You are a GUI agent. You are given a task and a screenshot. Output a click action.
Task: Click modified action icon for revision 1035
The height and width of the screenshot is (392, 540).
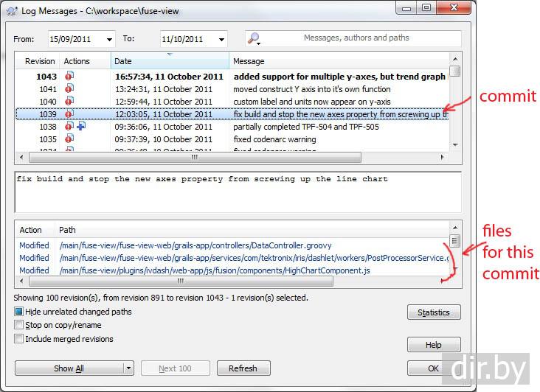point(69,139)
